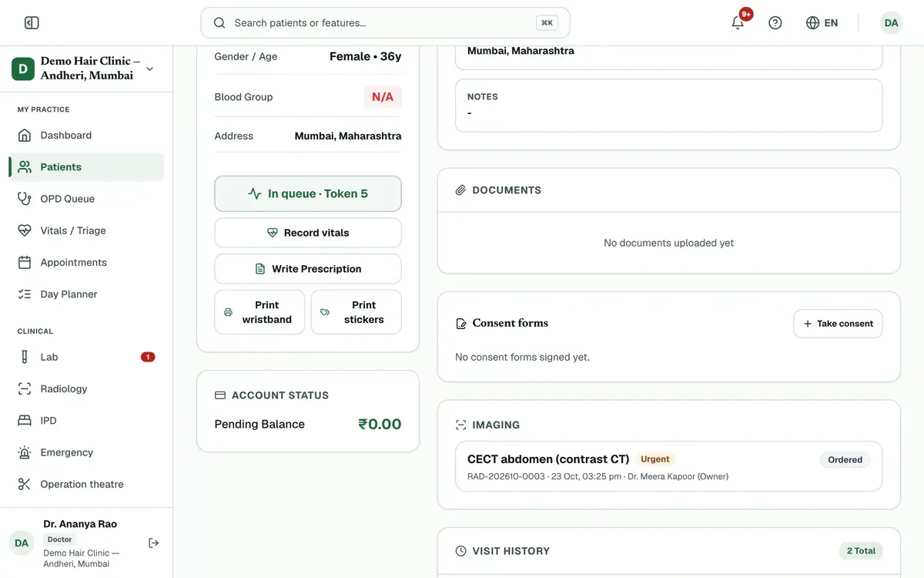Image resolution: width=924 pixels, height=578 pixels.
Task: Open the Emergency siren icon
Action: click(x=25, y=452)
